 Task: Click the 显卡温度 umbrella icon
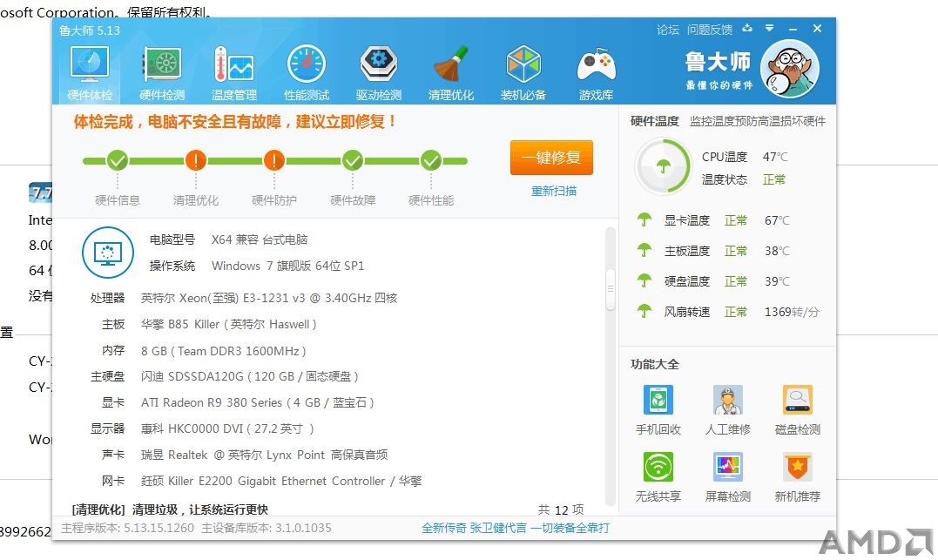(x=644, y=219)
